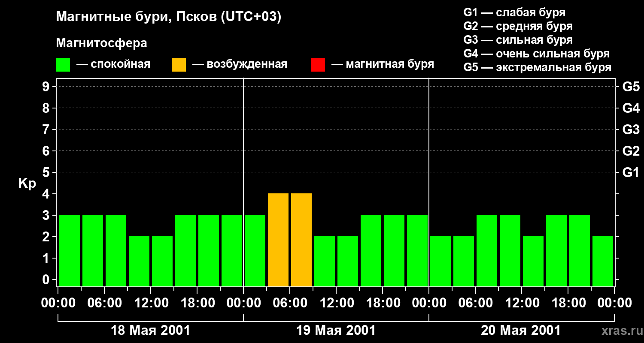
Task: Click the G1 label on right axis
Action: pos(631,173)
